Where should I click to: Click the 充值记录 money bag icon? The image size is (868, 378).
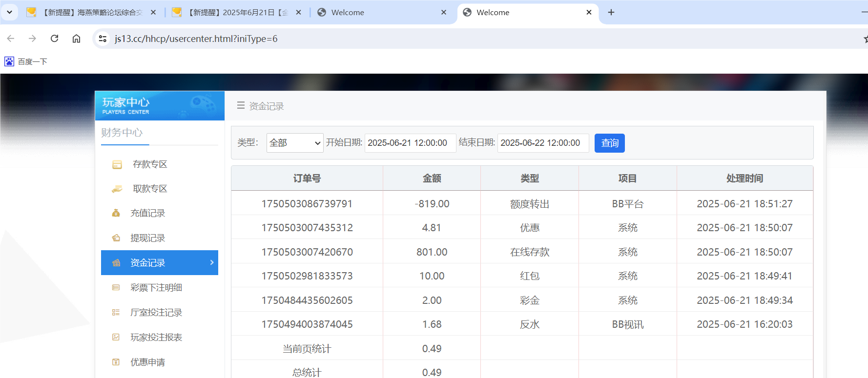116,213
